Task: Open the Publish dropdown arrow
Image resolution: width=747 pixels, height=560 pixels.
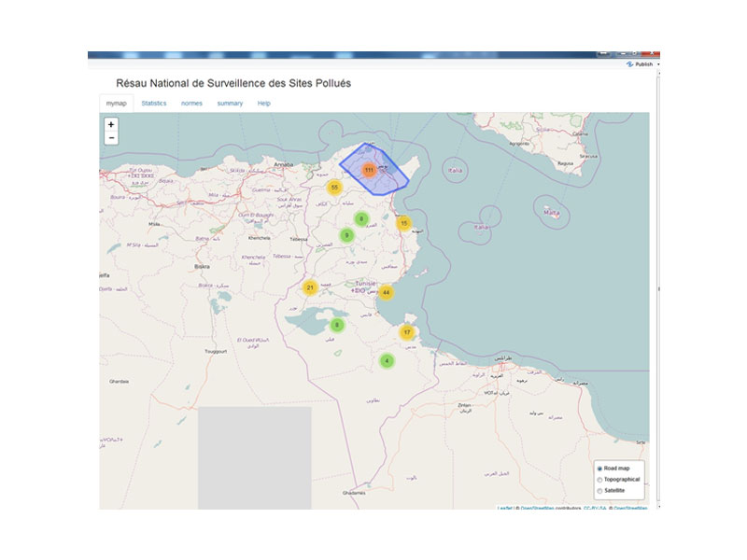Action: (x=657, y=64)
